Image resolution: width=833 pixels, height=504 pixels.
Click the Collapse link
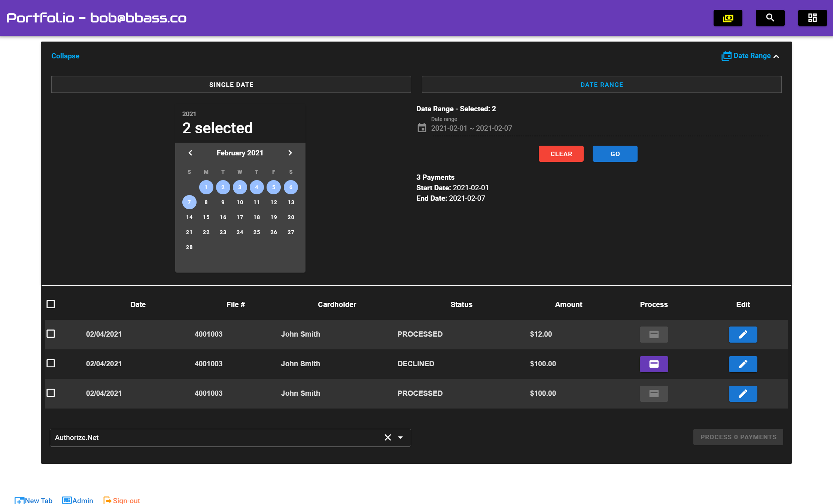pos(65,56)
